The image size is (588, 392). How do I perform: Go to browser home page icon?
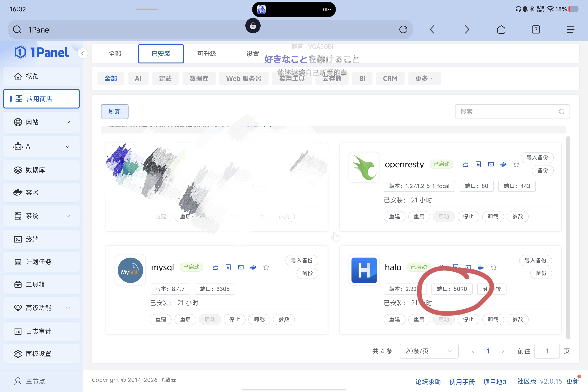tap(501, 29)
